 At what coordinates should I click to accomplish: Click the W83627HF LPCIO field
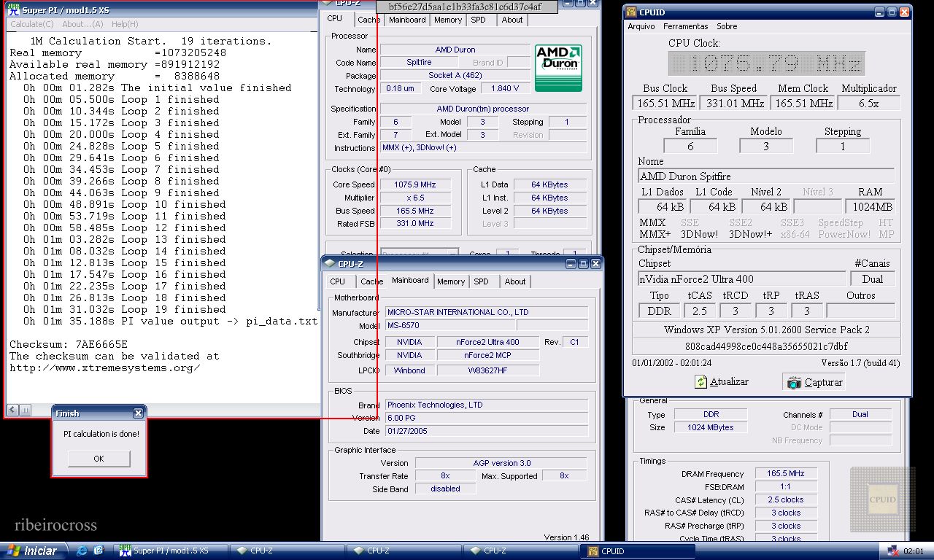pyautogui.click(x=488, y=370)
